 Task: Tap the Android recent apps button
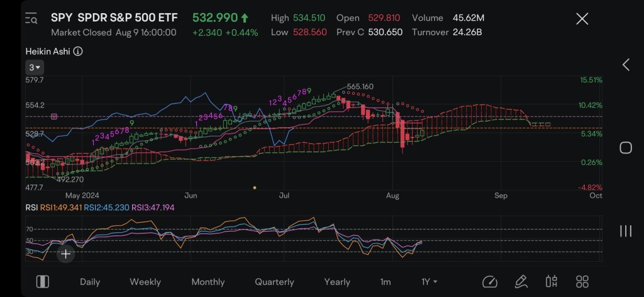click(626, 231)
